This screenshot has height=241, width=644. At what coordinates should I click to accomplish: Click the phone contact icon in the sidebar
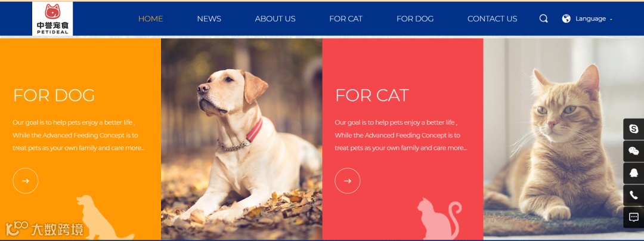(633, 196)
